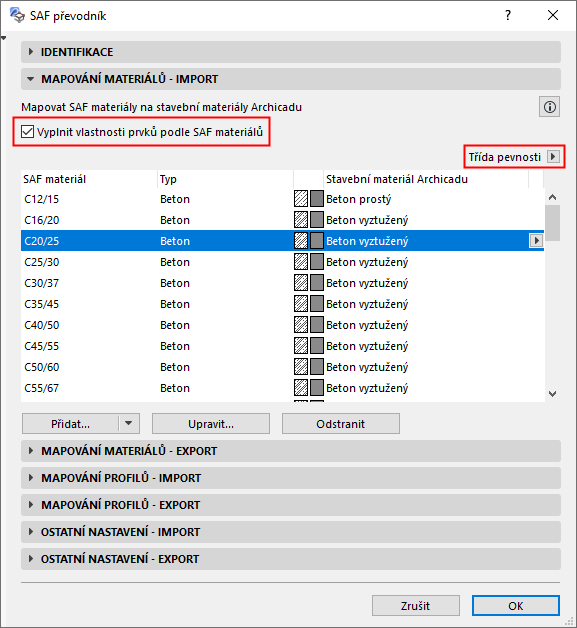Click gray surface swatch in C45/55 row

[316, 346]
